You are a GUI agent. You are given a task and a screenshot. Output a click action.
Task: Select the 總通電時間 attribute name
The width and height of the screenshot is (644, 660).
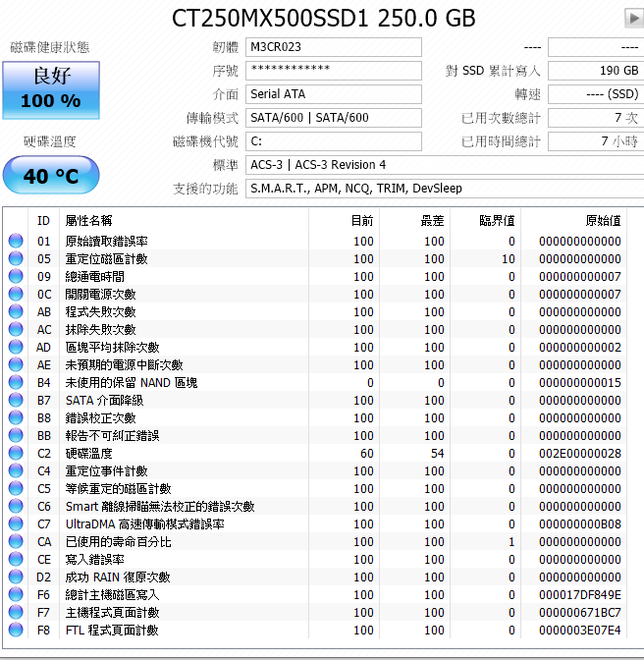(x=94, y=277)
